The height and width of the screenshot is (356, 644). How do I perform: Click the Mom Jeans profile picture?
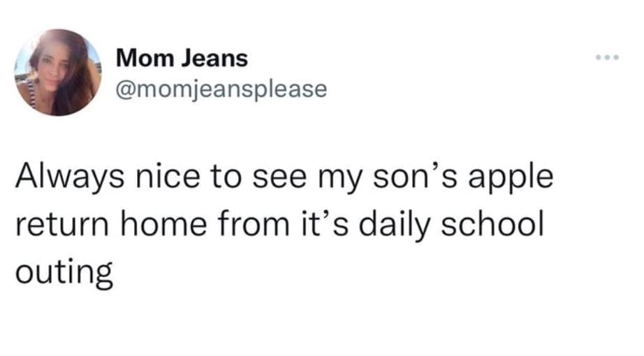click(x=59, y=73)
